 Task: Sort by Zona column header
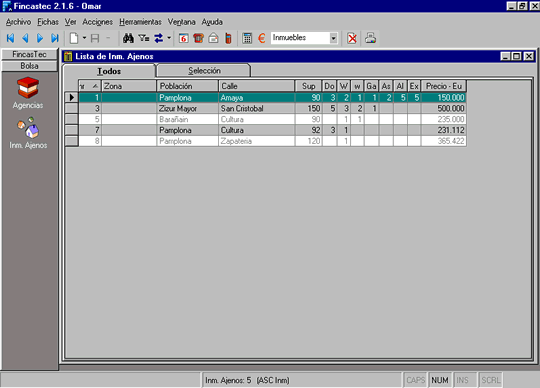(x=129, y=86)
